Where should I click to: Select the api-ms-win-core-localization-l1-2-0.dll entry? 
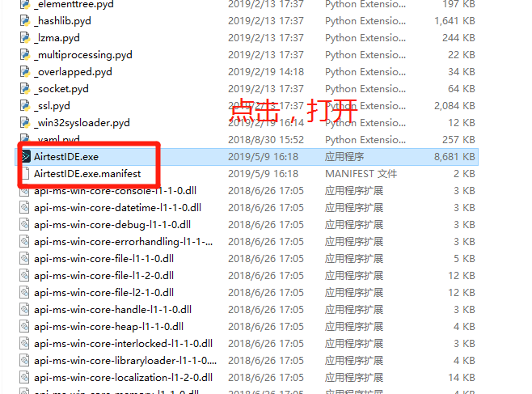pos(123,377)
